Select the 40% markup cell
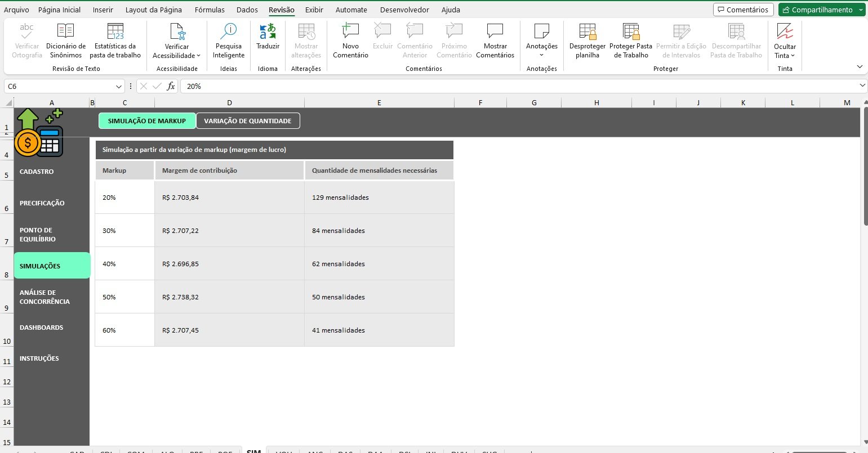The image size is (868, 453). tap(124, 263)
